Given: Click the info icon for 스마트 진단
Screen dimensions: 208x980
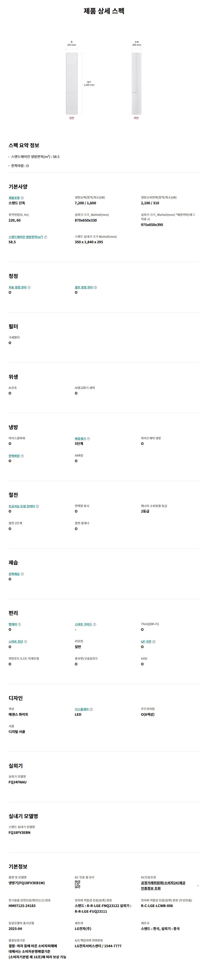Looking at the screenshot, I should point(26,642).
